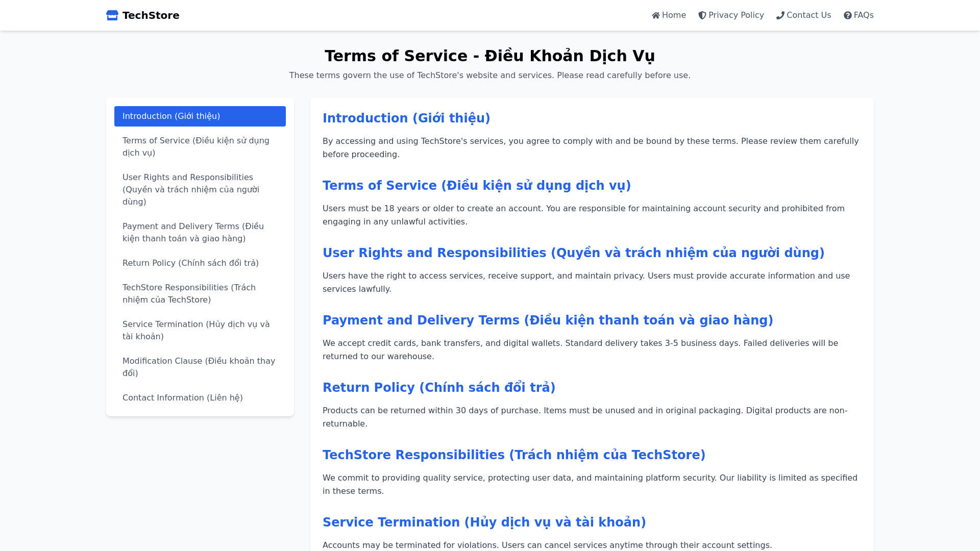This screenshot has width=980, height=551.
Task: Go to the Home page link
Action: [x=674, y=15]
